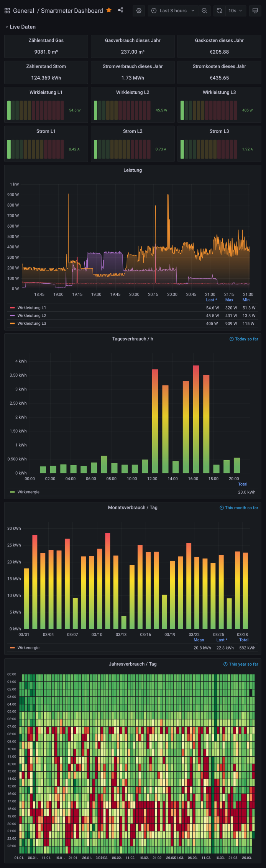Click the tallest 16:00 bar in Tagesverbrauch
The image size is (266, 868).
(x=196, y=419)
